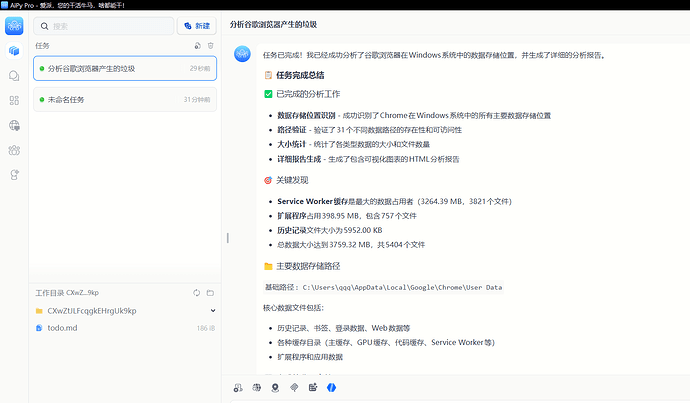Screen dimensions: 690x403
Task: Click the opening line 任务已完成！
Action: pyautogui.click(x=435, y=55)
